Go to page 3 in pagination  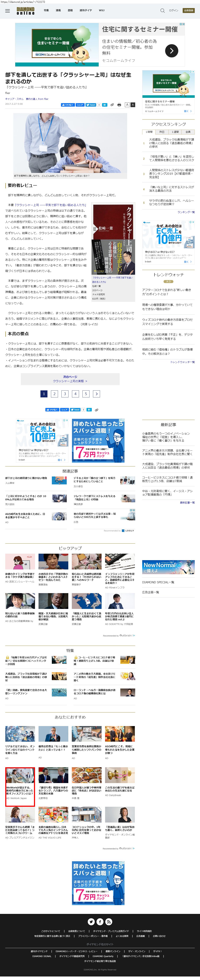65,394
